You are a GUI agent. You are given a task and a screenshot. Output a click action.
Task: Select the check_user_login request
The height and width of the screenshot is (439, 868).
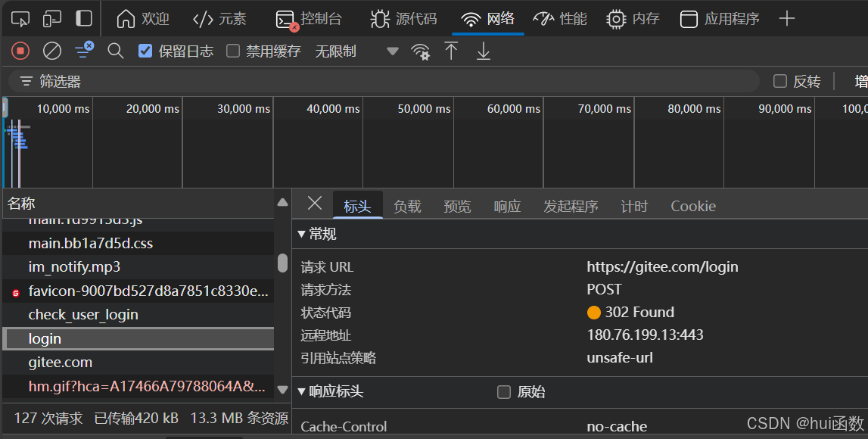[138, 314]
